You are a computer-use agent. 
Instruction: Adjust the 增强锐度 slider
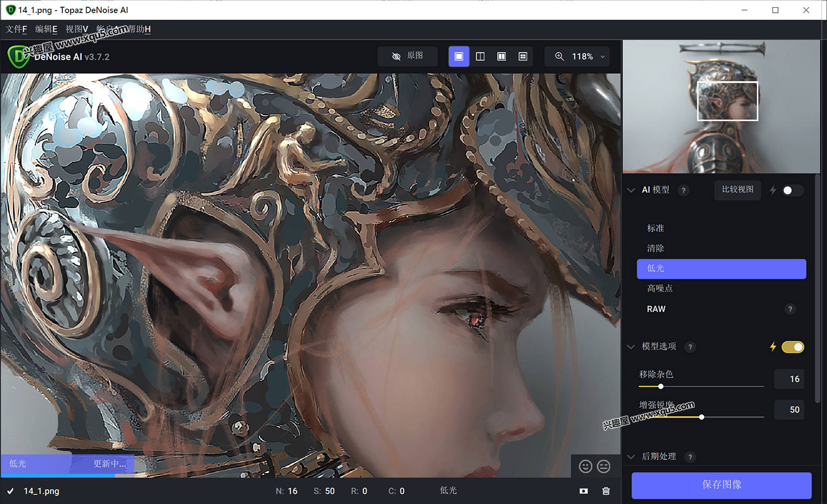click(701, 418)
